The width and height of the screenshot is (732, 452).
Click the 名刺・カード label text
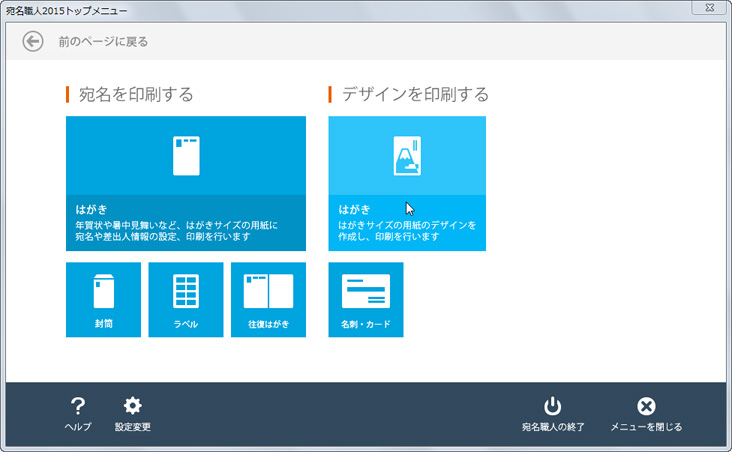[366, 325]
